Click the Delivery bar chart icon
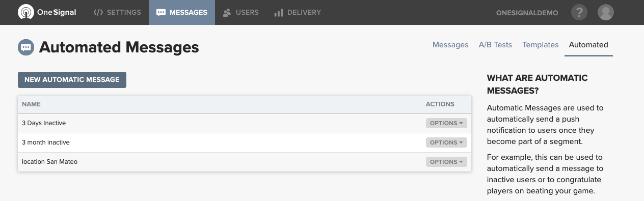This screenshot has height=201, width=644. 278,13
